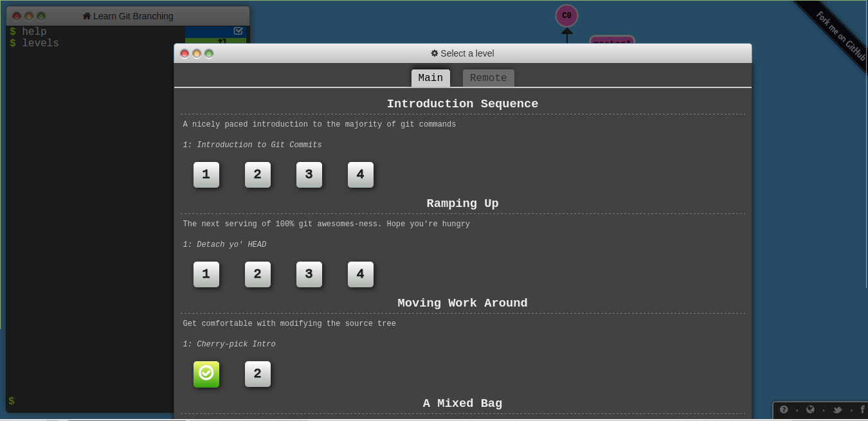
Task: Click the gear icon in Select a level title
Action: point(435,53)
